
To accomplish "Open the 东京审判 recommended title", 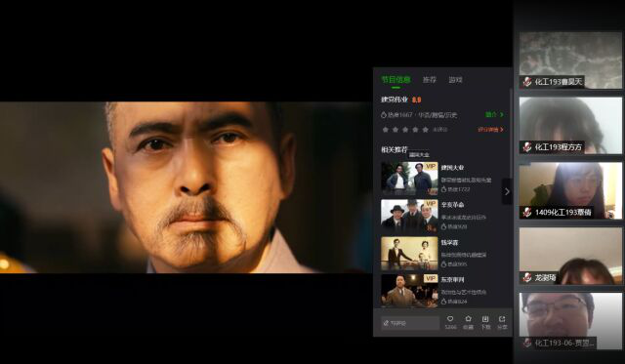I will coord(452,279).
